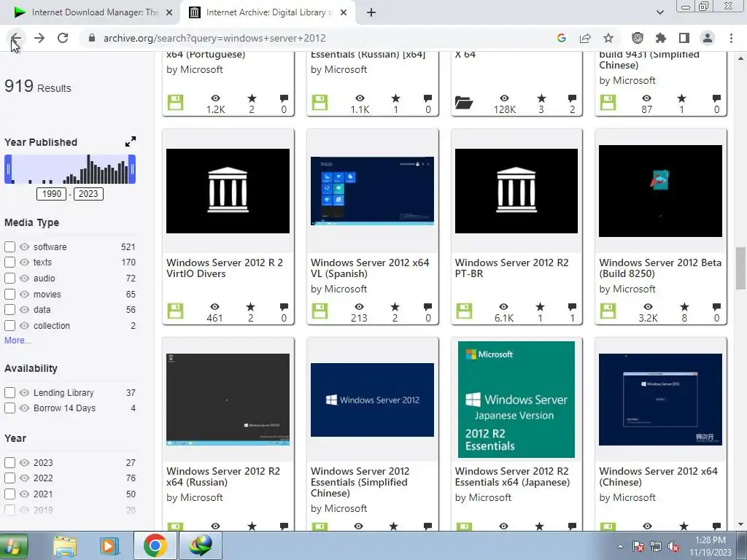Open Windows Server 2012 Beta (Build 8250)
Viewport: 747px width, 560px height.
(x=660, y=268)
